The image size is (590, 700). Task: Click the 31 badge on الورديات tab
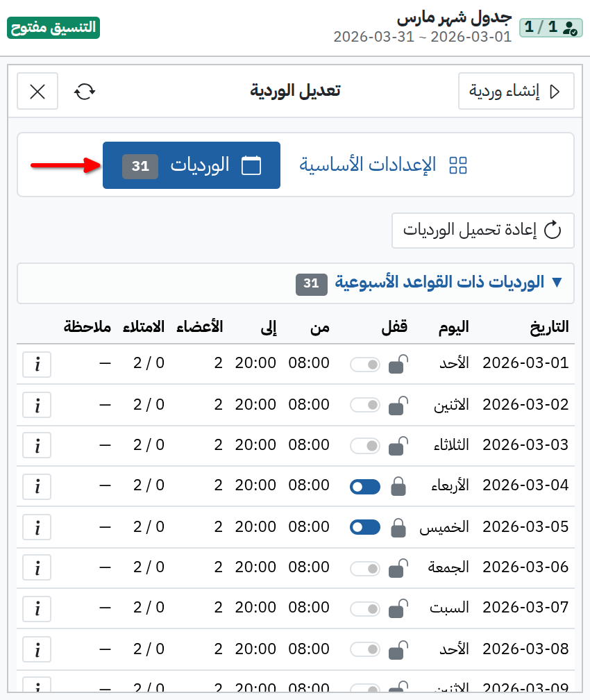coord(140,166)
